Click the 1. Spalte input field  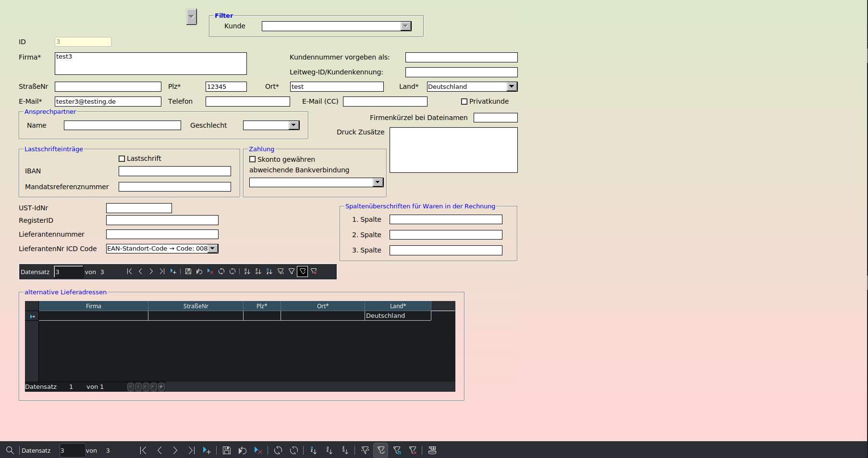pyautogui.click(x=446, y=219)
